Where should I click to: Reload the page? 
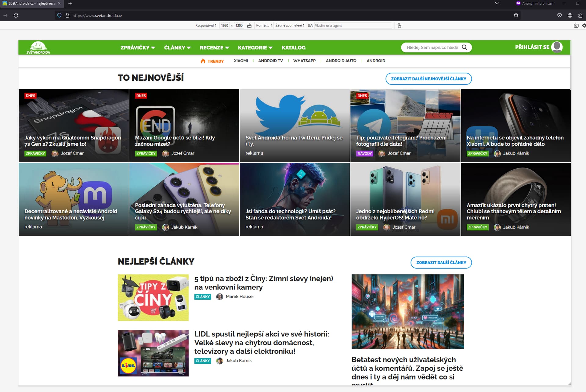tap(16, 15)
